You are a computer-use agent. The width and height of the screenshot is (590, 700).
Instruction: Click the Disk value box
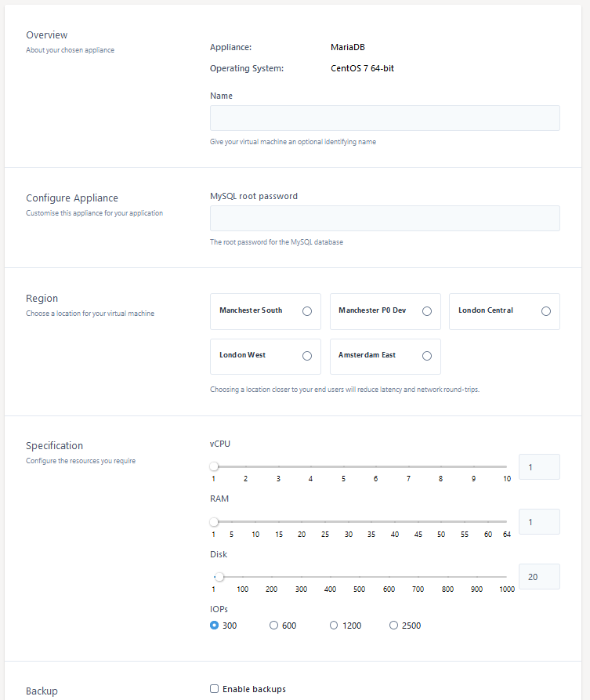(x=539, y=576)
